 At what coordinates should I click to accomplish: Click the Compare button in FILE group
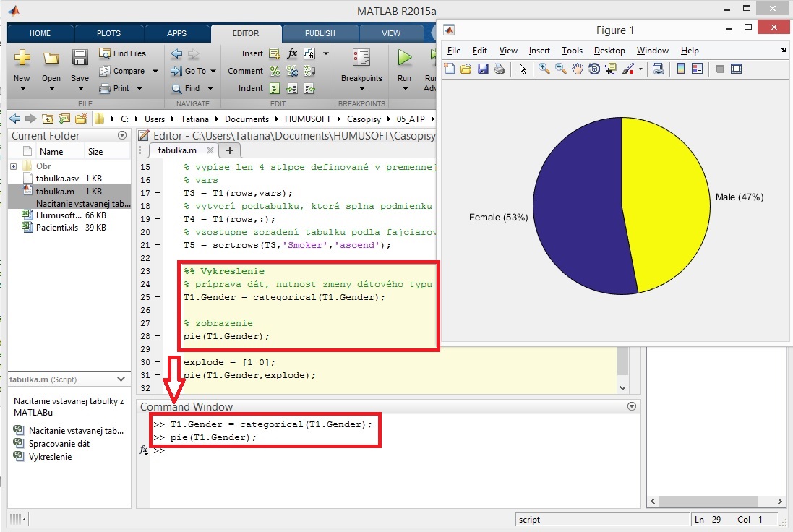[122, 71]
